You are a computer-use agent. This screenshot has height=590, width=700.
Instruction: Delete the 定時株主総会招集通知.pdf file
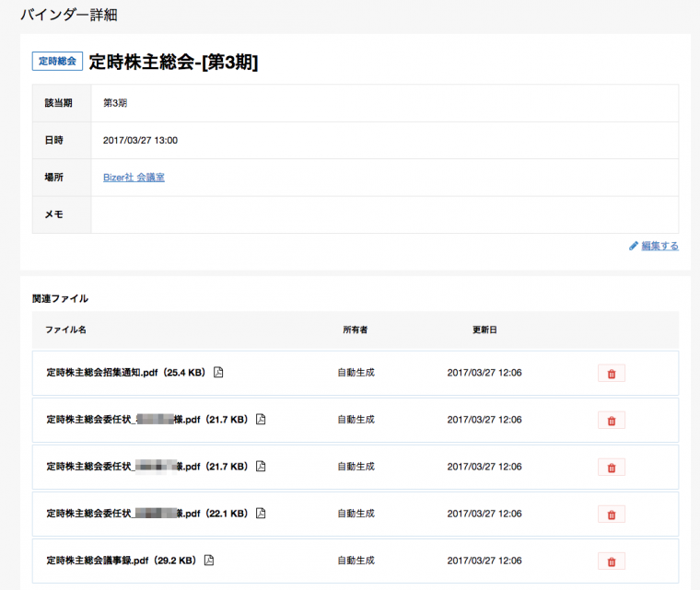(x=611, y=373)
